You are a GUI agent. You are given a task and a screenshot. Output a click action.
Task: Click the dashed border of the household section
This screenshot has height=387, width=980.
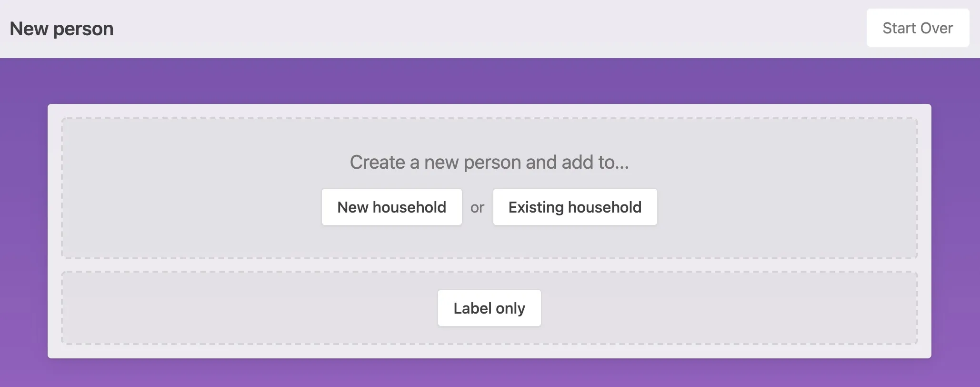(286, 118)
